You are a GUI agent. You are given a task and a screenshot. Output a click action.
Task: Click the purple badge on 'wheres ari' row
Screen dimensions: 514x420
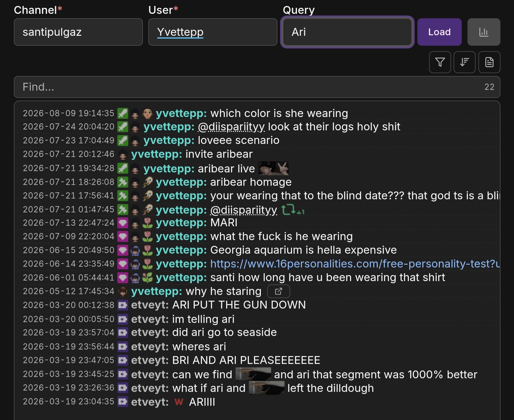coord(122,347)
